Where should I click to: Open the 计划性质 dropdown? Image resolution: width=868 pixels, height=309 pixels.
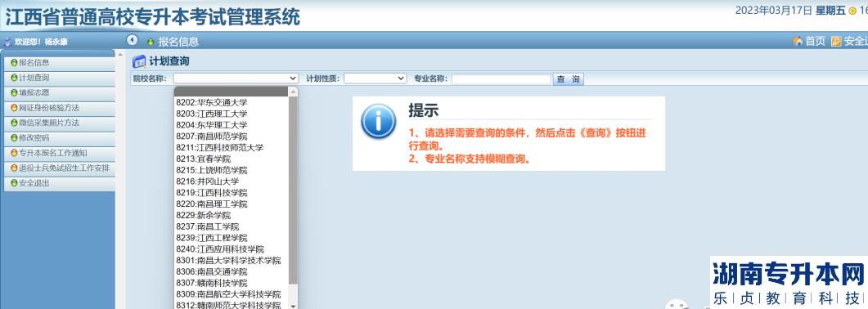pyautogui.click(x=376, y=78)
